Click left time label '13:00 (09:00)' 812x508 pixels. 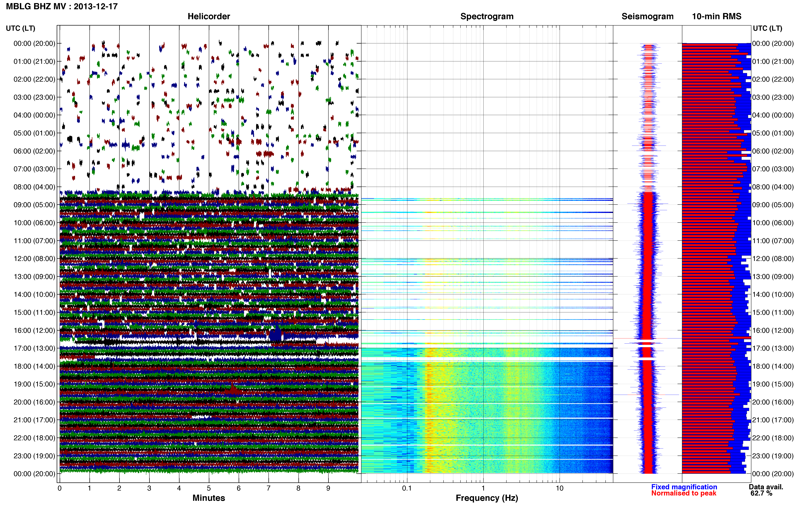pos(34,277)
